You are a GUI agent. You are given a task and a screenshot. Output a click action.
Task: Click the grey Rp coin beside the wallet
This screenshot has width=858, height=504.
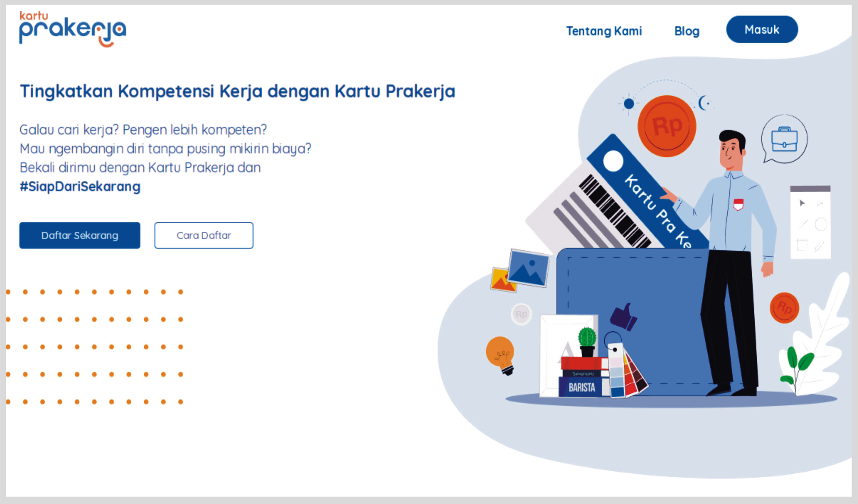tap(521, 314)
